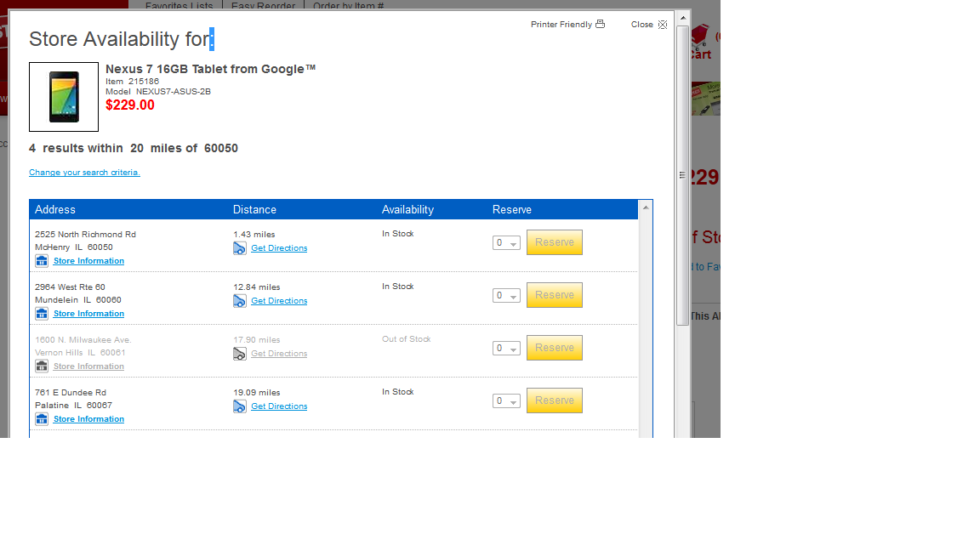Open quantity dropdown for the McHenry store
Screen dimensions: 980x551
[x=506, y=243]
